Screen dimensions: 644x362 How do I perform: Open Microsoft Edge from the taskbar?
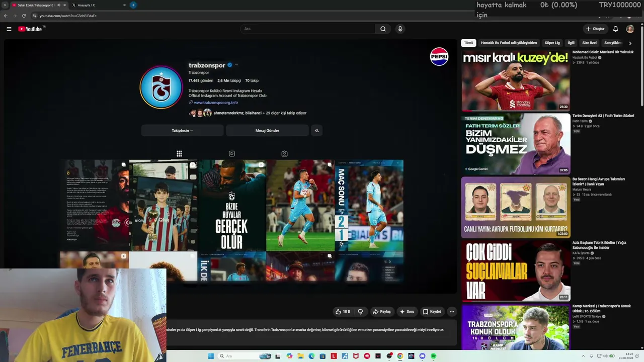pos(311,356)
